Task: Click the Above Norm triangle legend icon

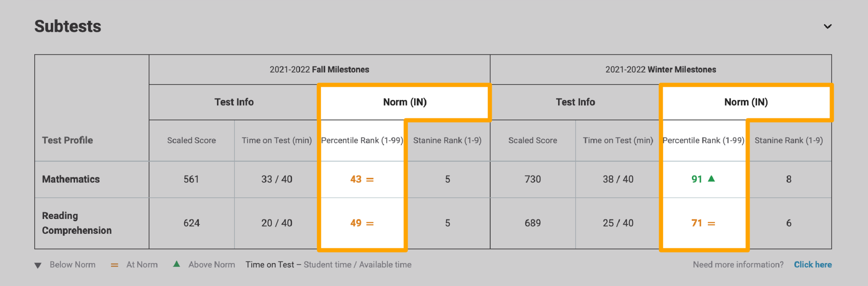Action: (x=177, y=264)
